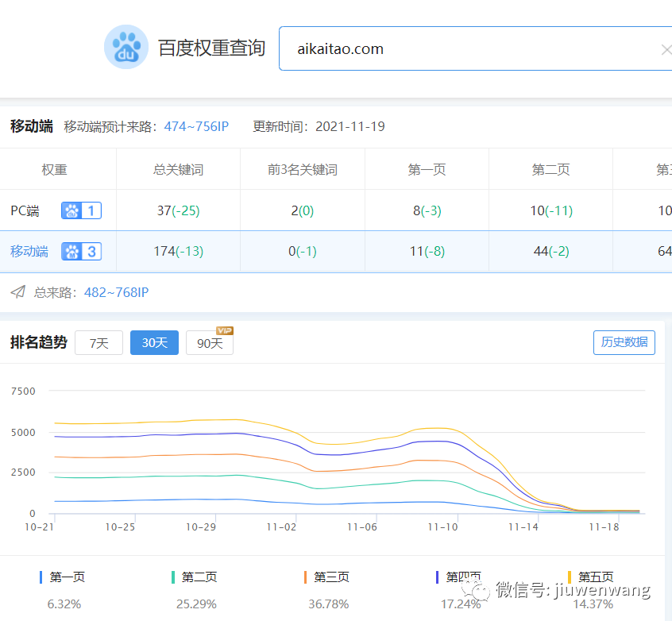Click PC top-3 keywords cell 2(0)
This screenshot has width=672, height=621.
(303, 210)
